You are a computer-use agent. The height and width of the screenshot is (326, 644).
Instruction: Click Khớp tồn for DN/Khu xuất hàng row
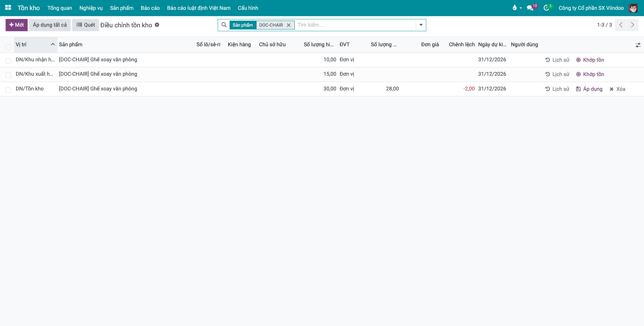click(590, 74)
